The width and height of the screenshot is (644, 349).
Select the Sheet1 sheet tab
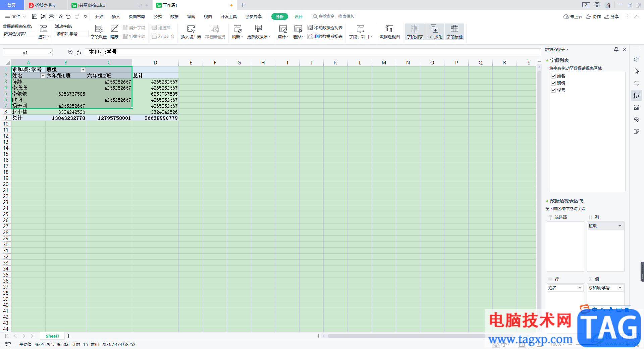point(53,336)
